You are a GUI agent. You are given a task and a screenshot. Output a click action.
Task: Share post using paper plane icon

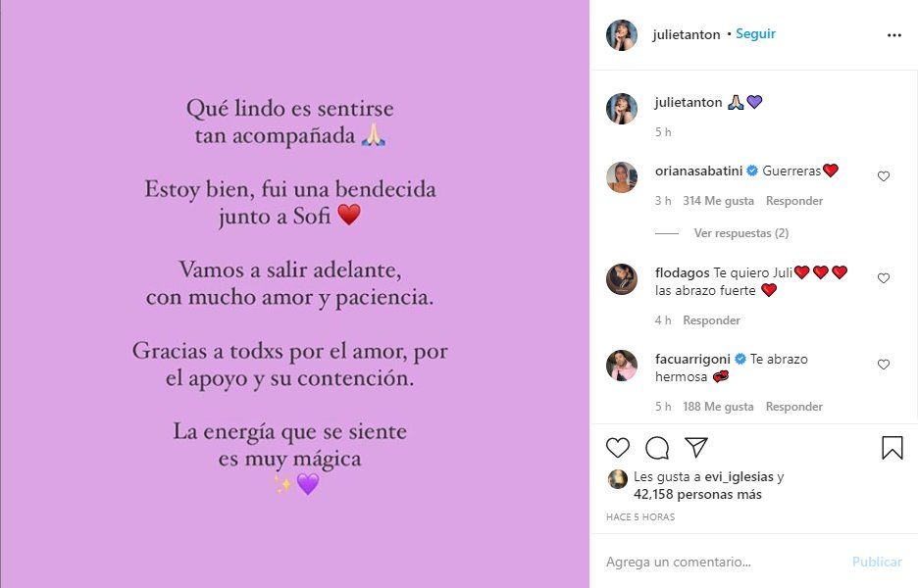point(696,447)
